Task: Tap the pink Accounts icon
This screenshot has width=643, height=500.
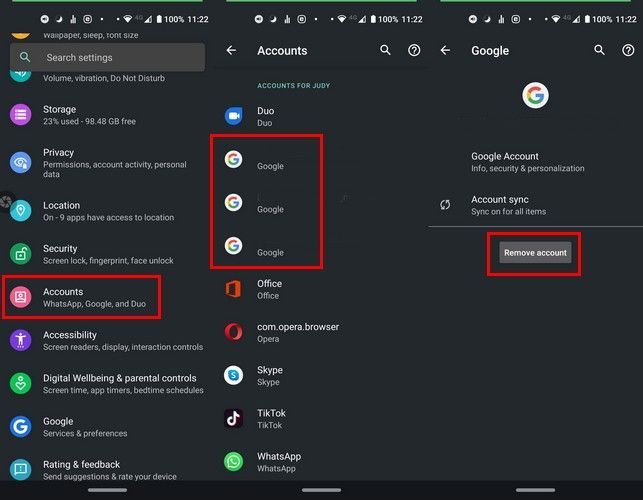Action: coord(21,297)
